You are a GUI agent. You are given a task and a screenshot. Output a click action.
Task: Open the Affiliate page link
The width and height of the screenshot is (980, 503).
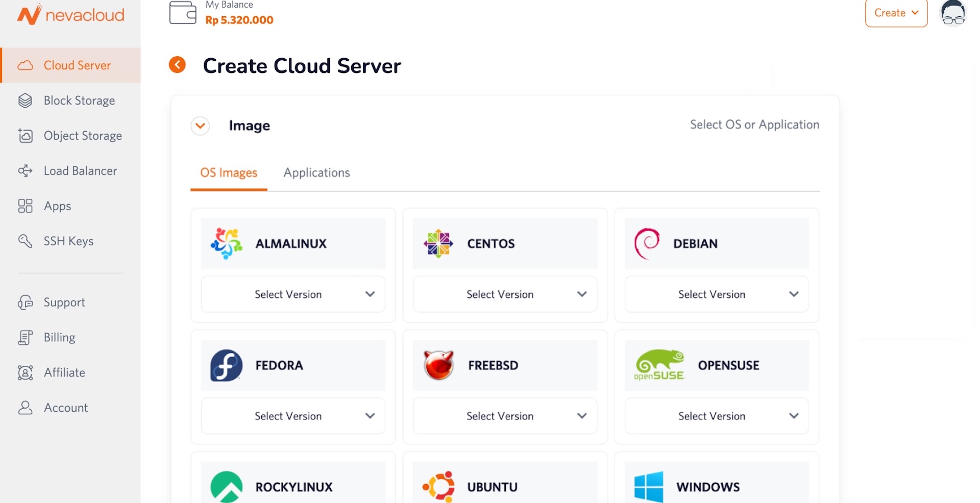coord(64,372)
